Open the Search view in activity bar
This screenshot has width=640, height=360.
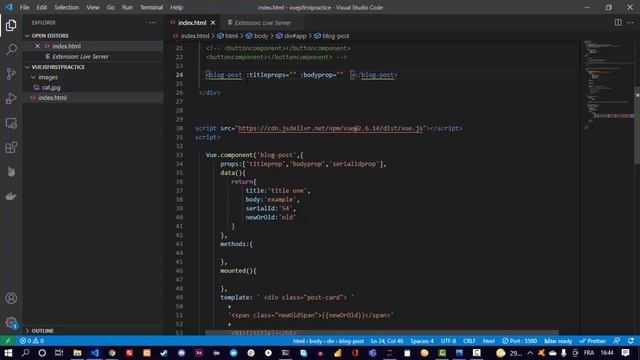(11, 49)
